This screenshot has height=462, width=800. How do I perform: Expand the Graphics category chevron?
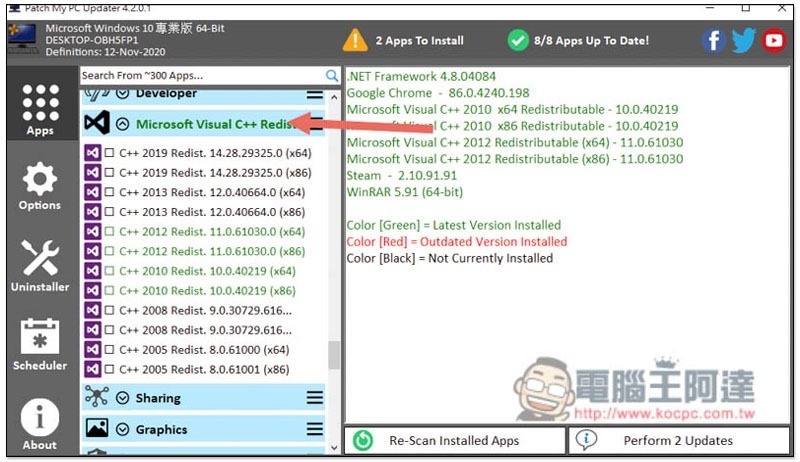click(123, 429)
